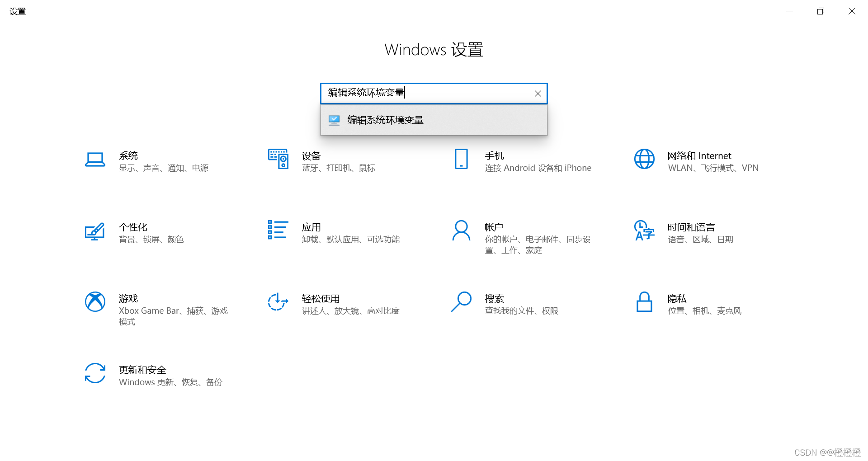Clear the search box with the X

point(538,93)
